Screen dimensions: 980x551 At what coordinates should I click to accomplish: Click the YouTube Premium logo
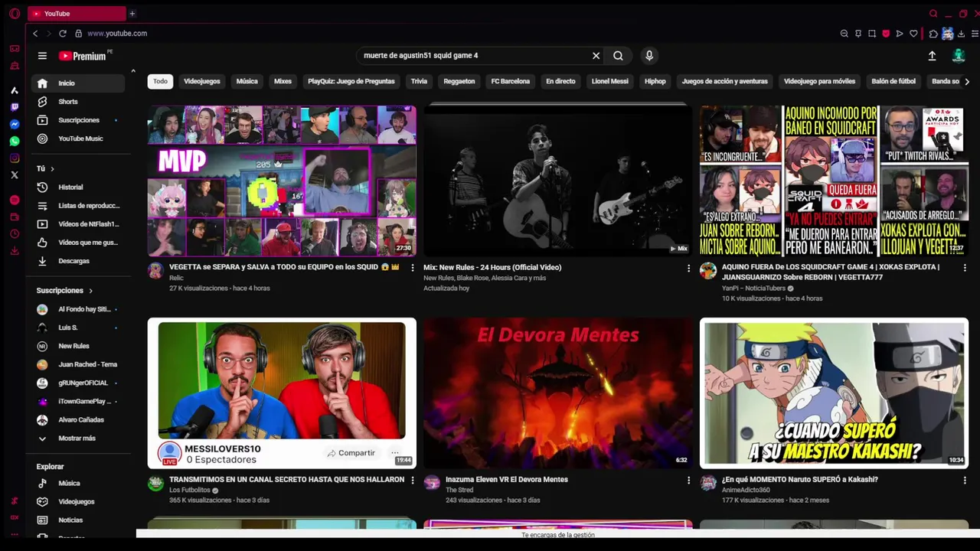[83, 56]
